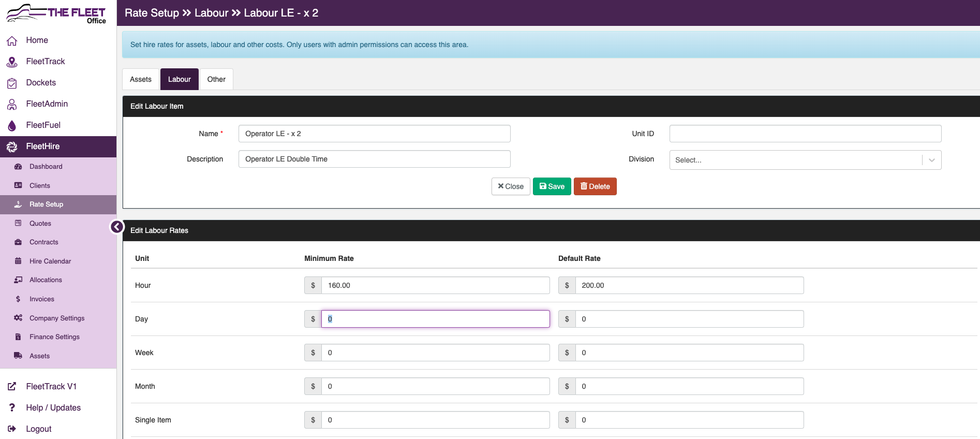Click the Month minimum rate field
This screenshot has height=439, width=980.
(436, 386)
